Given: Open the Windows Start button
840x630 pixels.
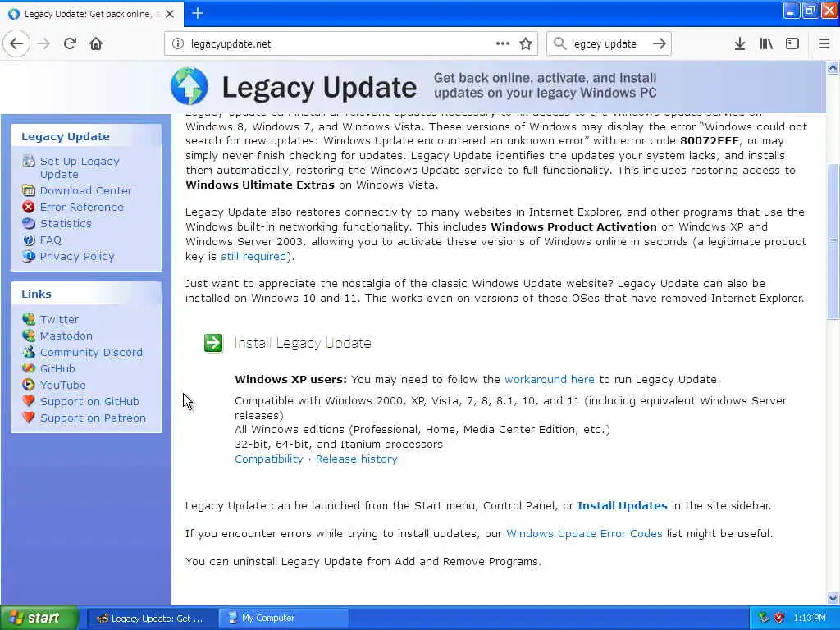Looking at the screenshot, I should (x=39, y=618).
